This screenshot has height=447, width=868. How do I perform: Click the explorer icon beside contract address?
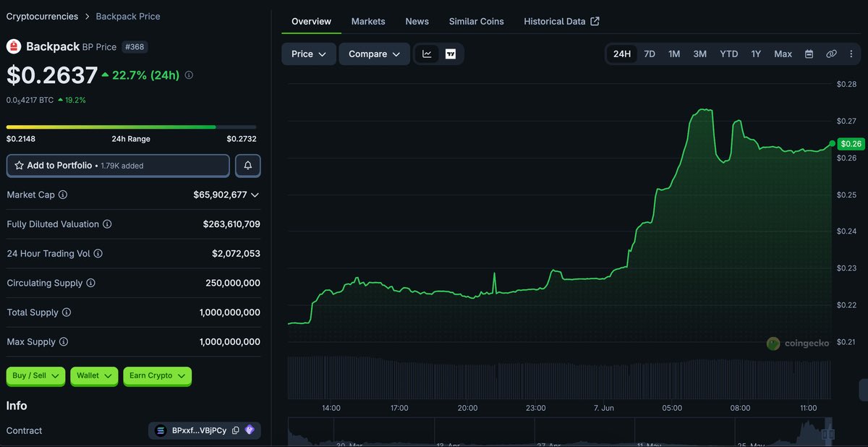(x=250, y=430)
